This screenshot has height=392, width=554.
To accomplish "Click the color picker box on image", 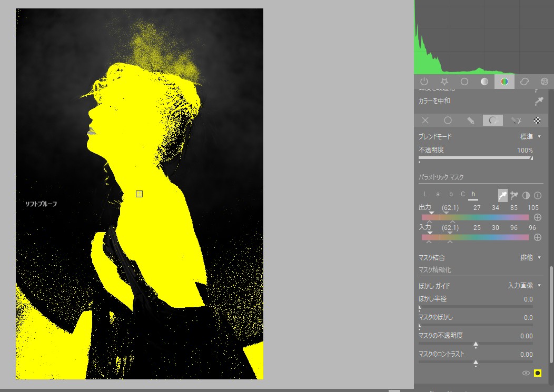I will click(x=139, y=194).
